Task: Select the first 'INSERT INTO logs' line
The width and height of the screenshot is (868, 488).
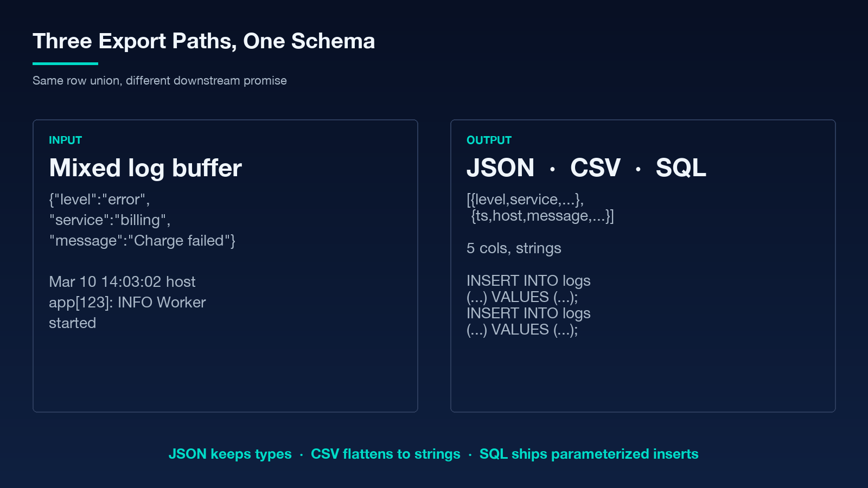Action: [x=528, y=281]
